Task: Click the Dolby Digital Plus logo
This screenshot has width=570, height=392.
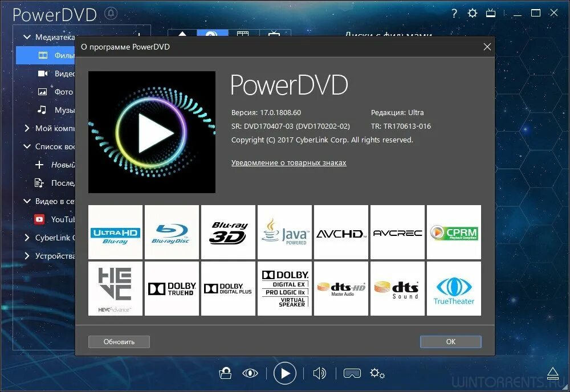Action: point(229,288)
